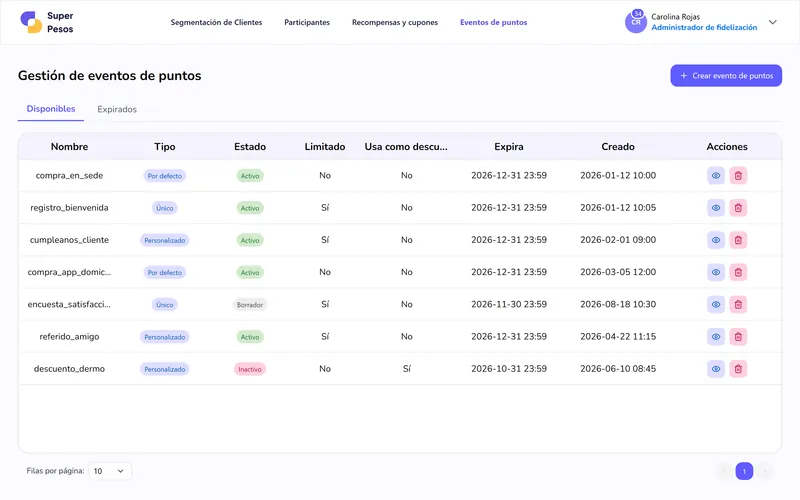The height and width of the screenshot is (500, 800).
Task: Click Activo badge in compra_en_sede row
Action: 250,176
